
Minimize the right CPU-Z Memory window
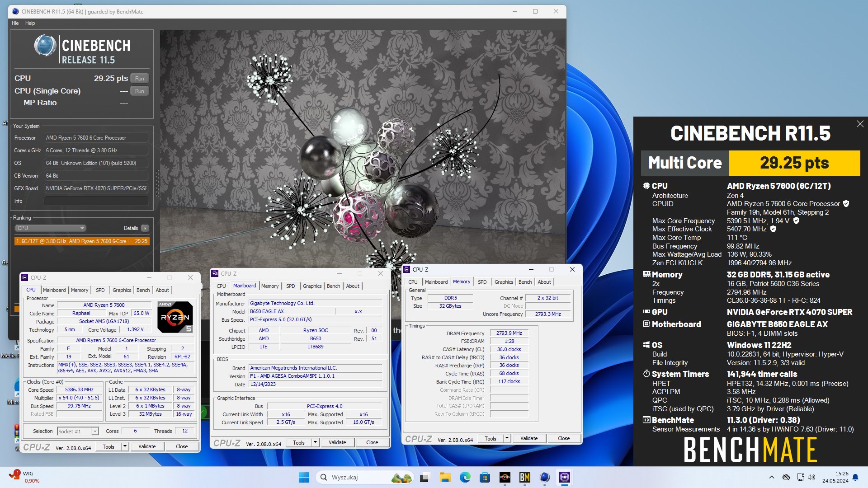[531, 269]
